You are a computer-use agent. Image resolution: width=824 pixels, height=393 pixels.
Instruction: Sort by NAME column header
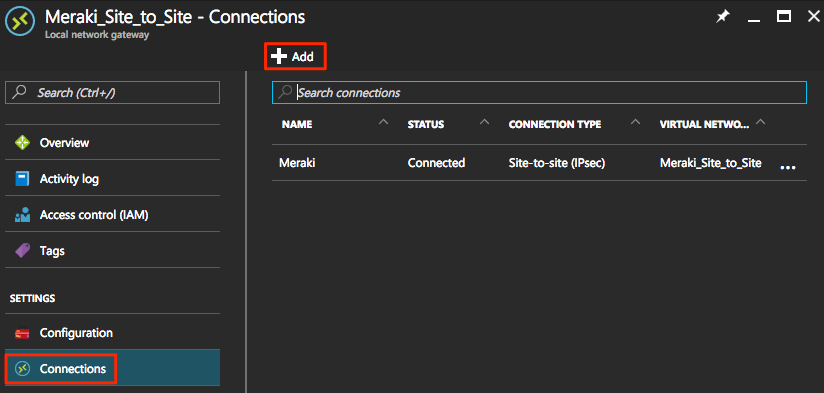point(297,125)
